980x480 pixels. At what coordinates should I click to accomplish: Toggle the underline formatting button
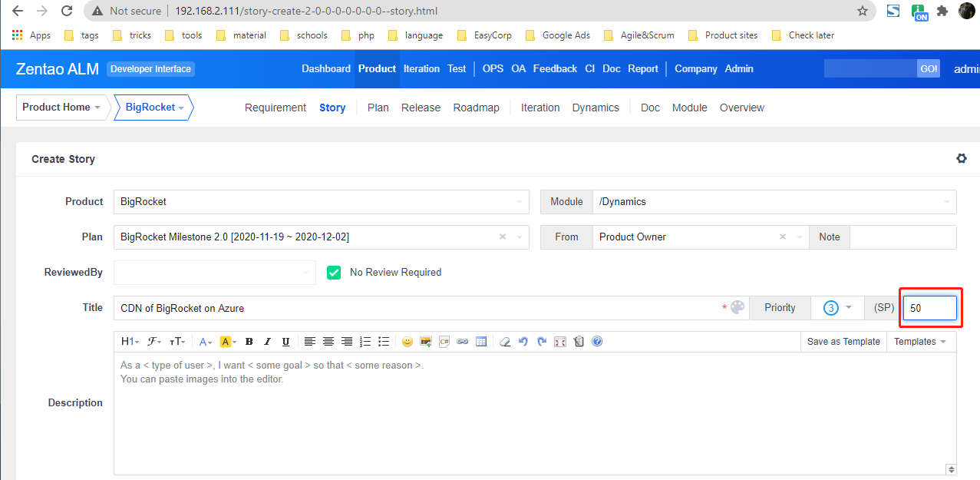[285, 342]
